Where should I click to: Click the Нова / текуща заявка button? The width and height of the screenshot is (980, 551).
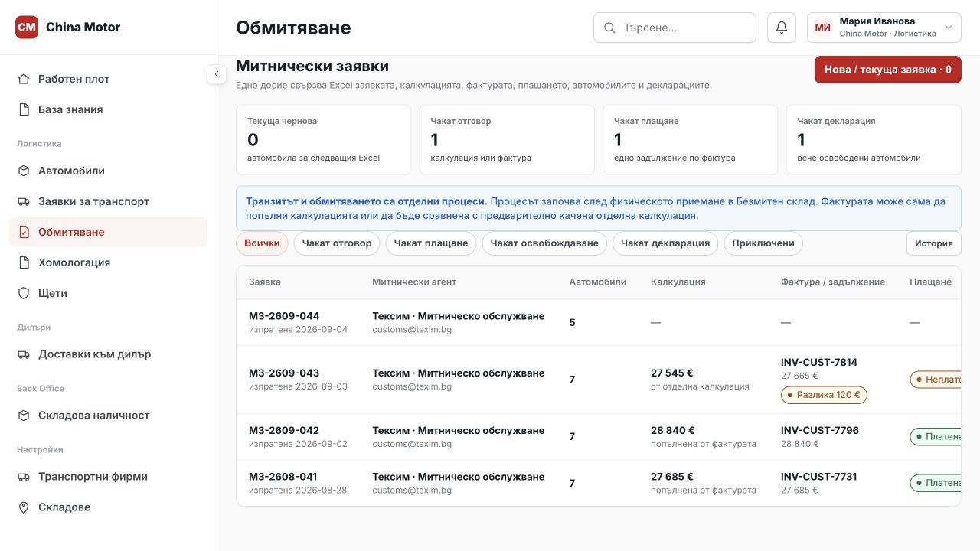pos(888,70)
